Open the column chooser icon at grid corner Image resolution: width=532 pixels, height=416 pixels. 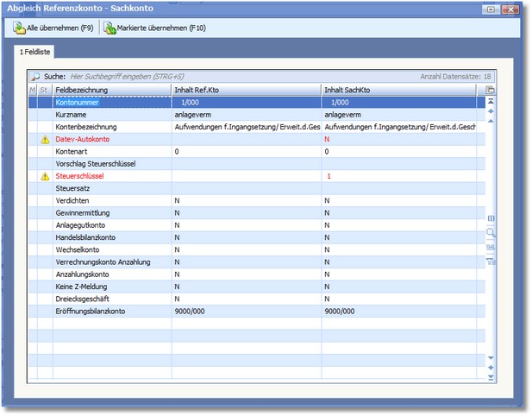click(x=491, y=90)
